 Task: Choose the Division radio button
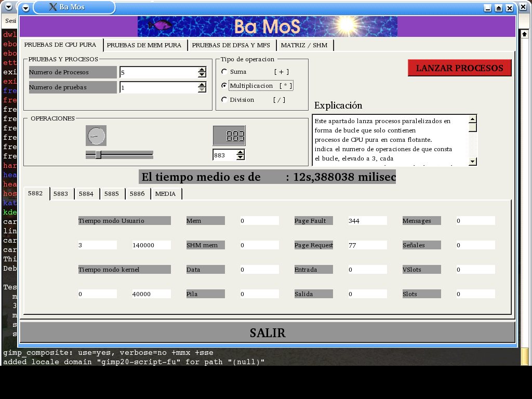(224, 100)
